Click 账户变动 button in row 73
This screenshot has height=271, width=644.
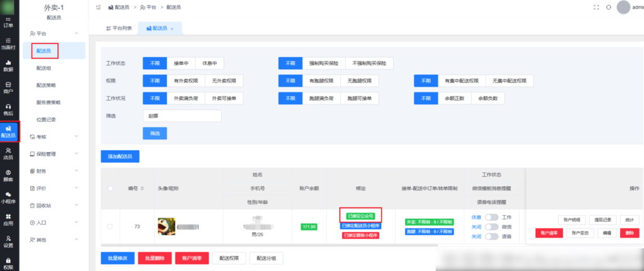[x=580, y=233]
